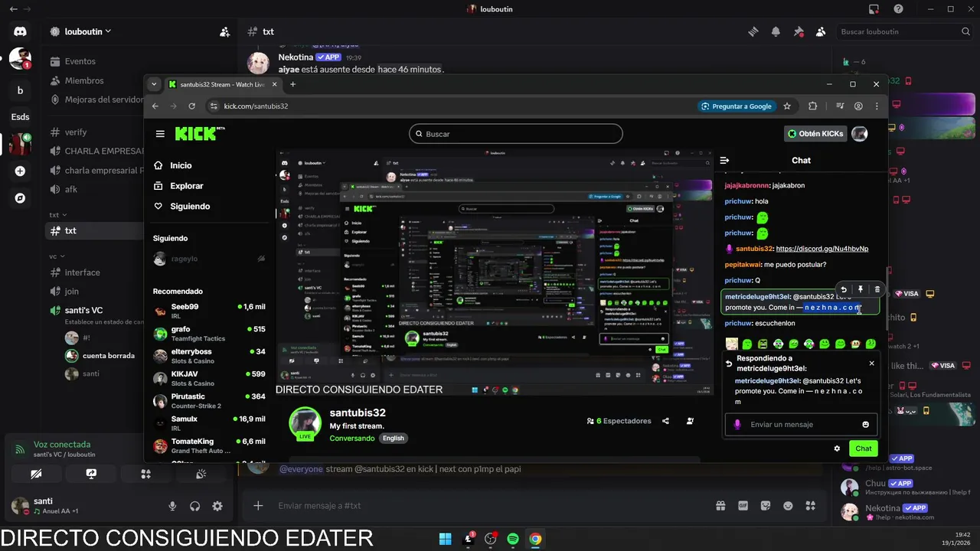Screen dimensions: 980x551
Task: Open Discord sticker picker
Action: point(766,506)
